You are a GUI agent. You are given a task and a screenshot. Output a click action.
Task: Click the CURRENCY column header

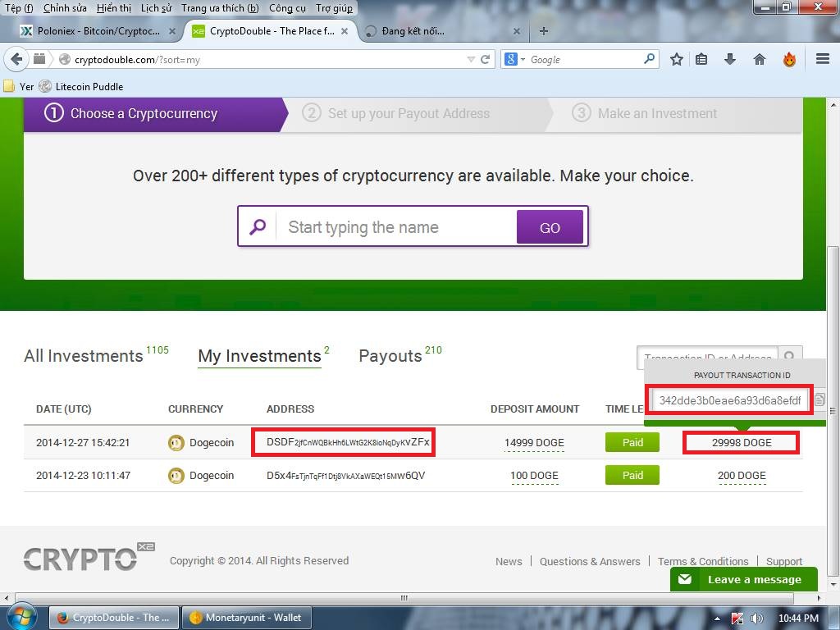(x=195, y=409)
